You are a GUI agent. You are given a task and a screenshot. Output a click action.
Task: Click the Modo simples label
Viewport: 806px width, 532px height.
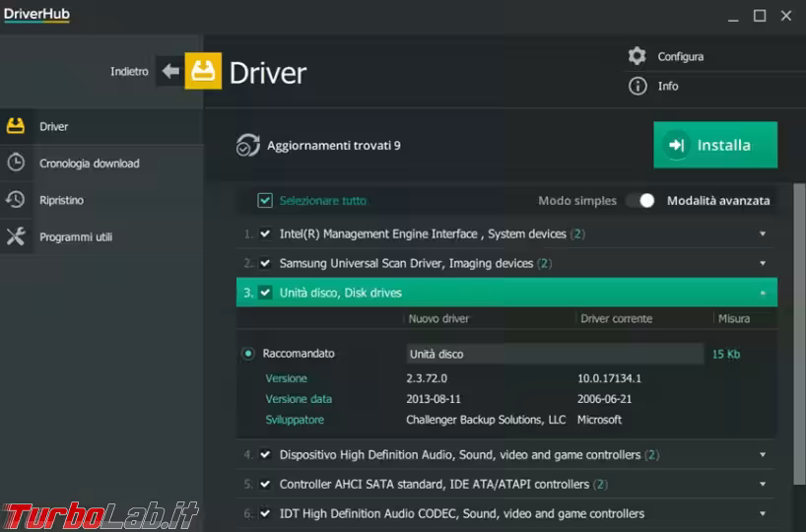click(x=576, y=200)
